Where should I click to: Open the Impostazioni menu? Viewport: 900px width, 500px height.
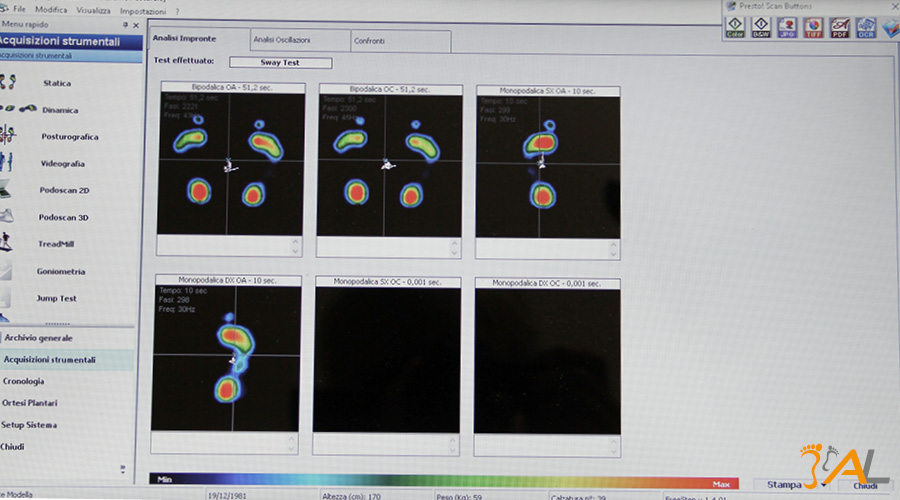(143, 11)
